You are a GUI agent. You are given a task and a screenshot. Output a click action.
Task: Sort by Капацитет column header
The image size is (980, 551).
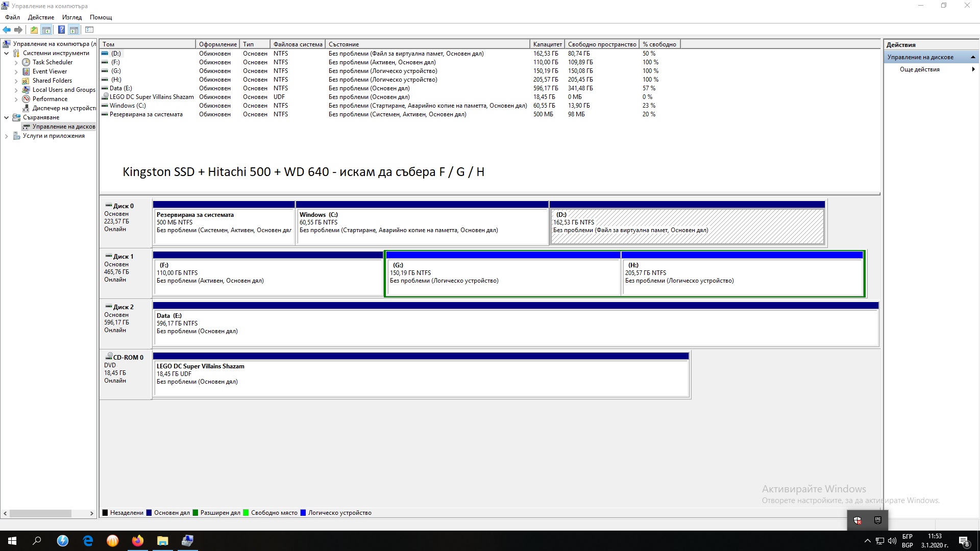coord(547,44)
